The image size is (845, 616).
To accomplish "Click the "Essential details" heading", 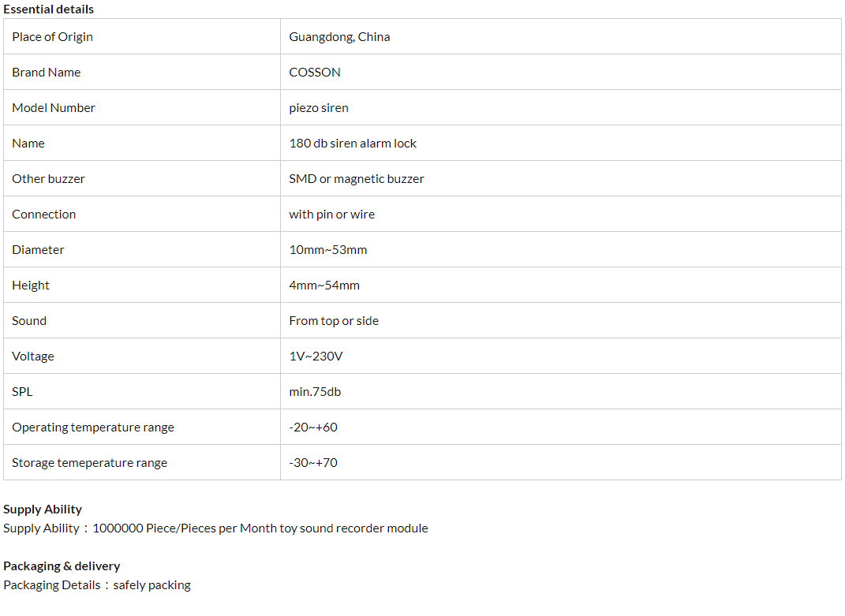I will [x=48, y=9].
